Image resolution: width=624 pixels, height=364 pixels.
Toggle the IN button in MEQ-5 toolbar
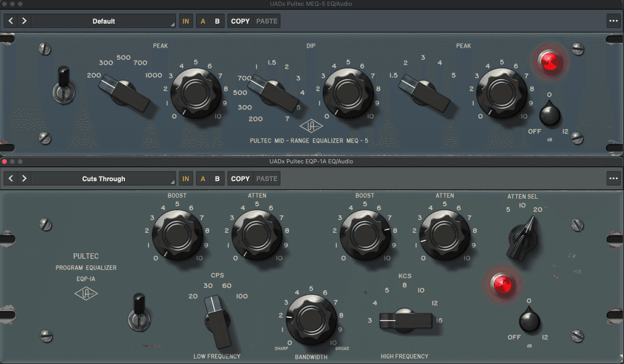point(186,21)
